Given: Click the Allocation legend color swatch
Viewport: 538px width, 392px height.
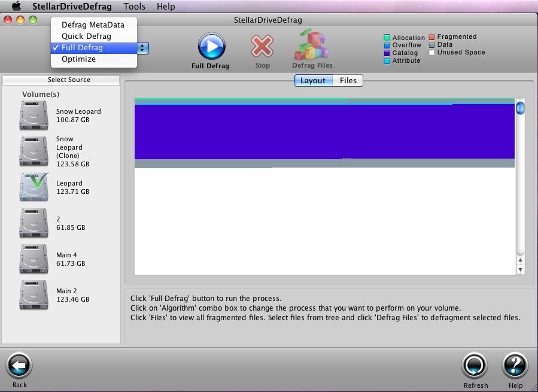Looking at the screenshot, I should (387, 37).
